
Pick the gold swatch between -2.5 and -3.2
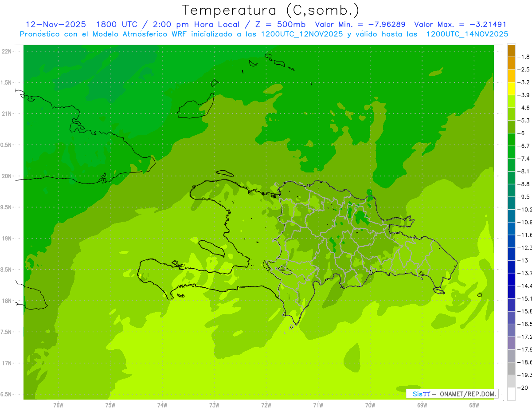pos(511,76)
